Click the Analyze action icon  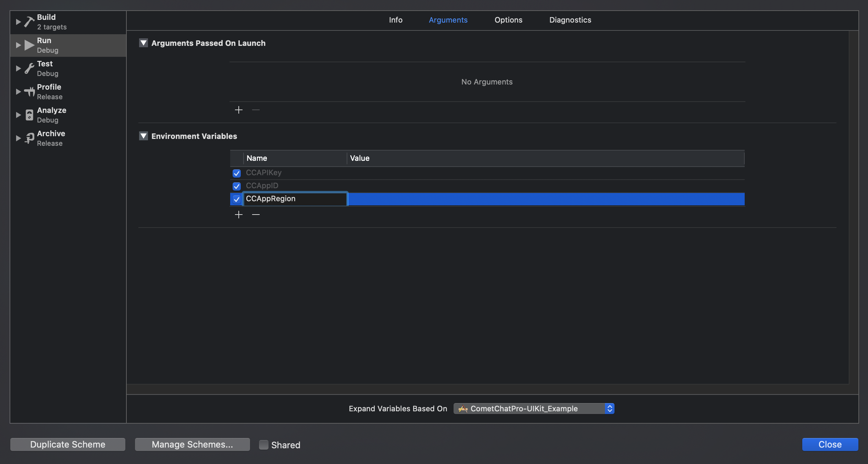(29, 115)
